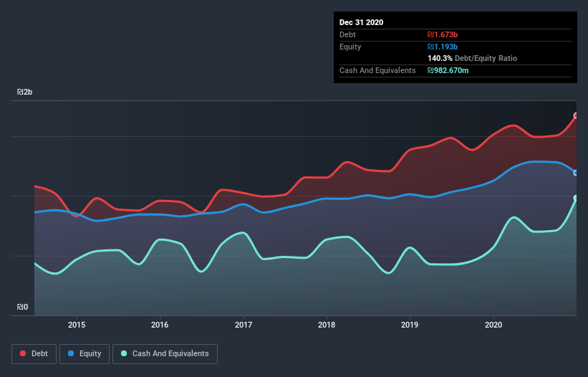The image size is (588, 377).
Task: Click the Dec 31 2020 tooltip date
Action: coord(361,22)
